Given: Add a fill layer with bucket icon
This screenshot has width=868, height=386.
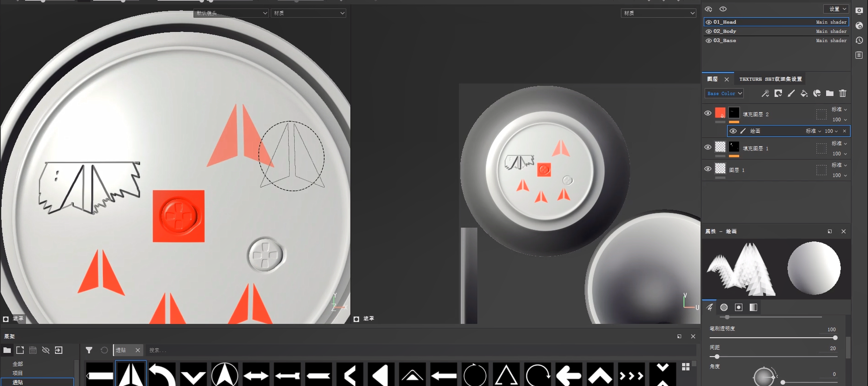Looking at the screenshot, I should pos(804,93).
